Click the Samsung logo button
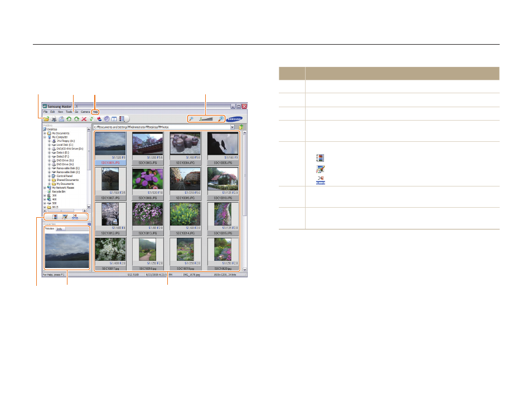Viewport: 532px width, 402px height. 234,119
